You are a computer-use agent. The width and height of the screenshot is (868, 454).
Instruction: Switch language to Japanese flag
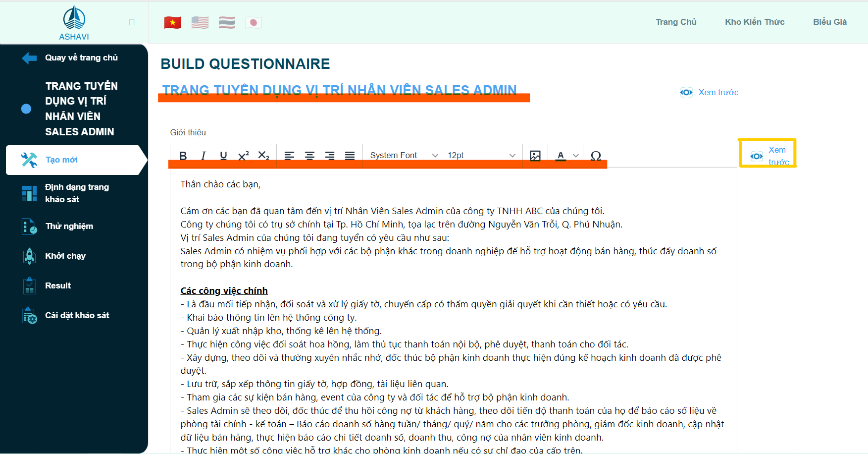(x=254, y=22)
